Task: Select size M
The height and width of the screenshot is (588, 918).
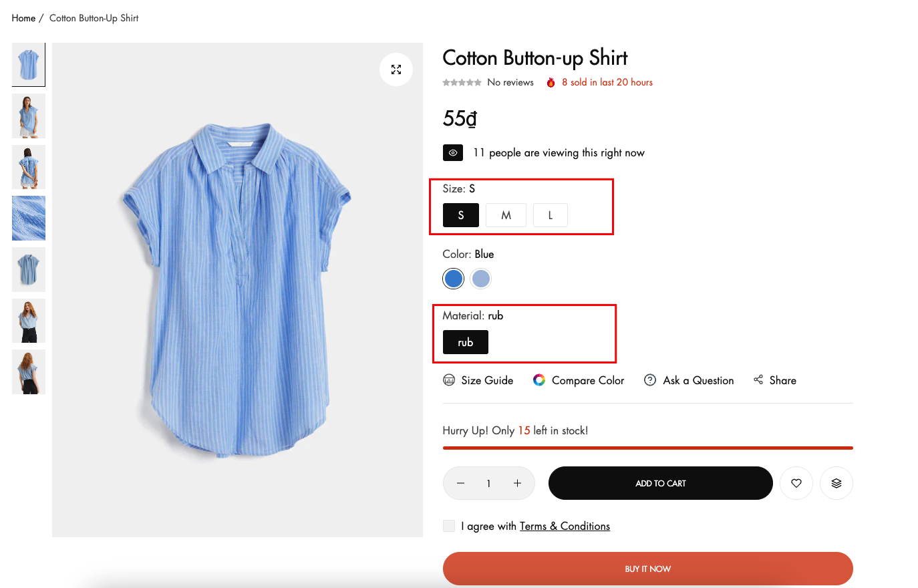Action: pyautogui.click(x=506, y=215)
